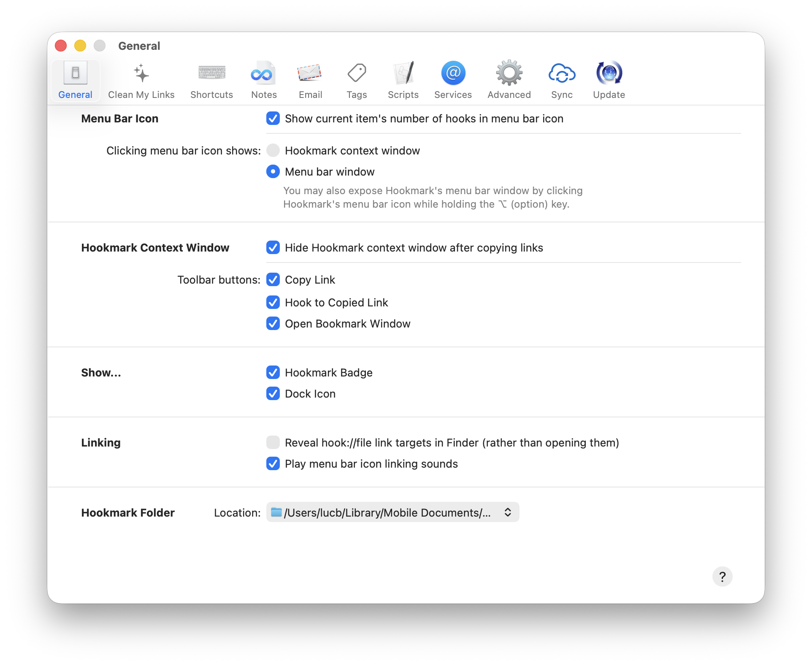Uncheck the Hookmark Badge checkbox
Image resolution: width=812 pixels, height=666 pixels.
click(273, 372)
